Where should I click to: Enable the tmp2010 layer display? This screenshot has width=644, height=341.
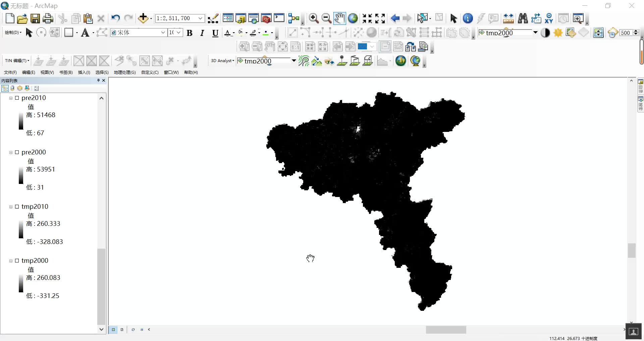click(x=17, y=206)
